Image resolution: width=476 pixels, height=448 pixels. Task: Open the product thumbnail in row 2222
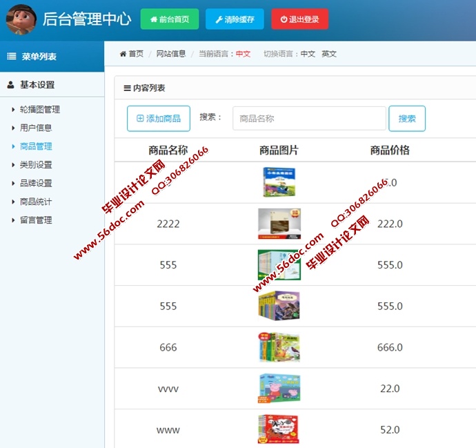click(x=279, y=224)
